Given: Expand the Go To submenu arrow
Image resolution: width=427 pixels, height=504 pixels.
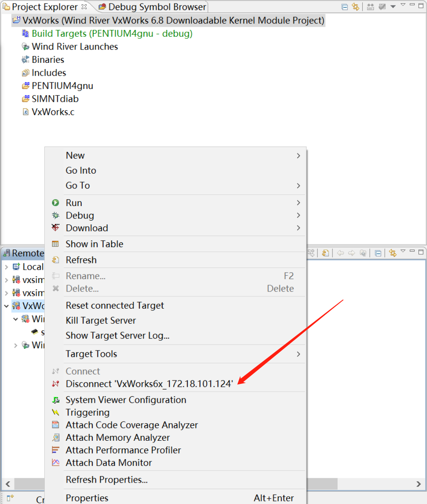Looking at the screenshot, I should pos(298,186).
